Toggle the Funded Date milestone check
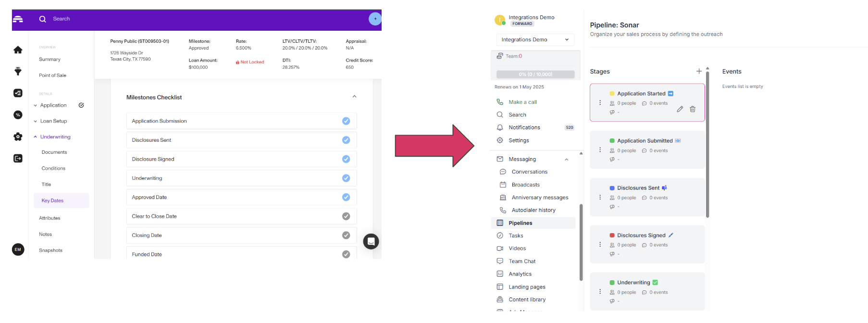The image size is (868, 323). click(x=346, y=254)
